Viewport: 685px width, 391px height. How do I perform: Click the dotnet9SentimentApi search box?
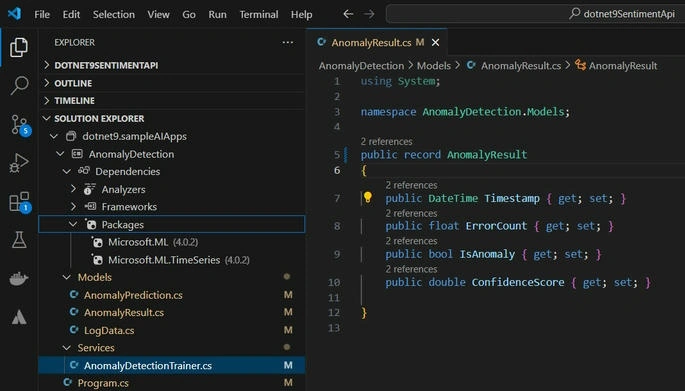(536, 14)
